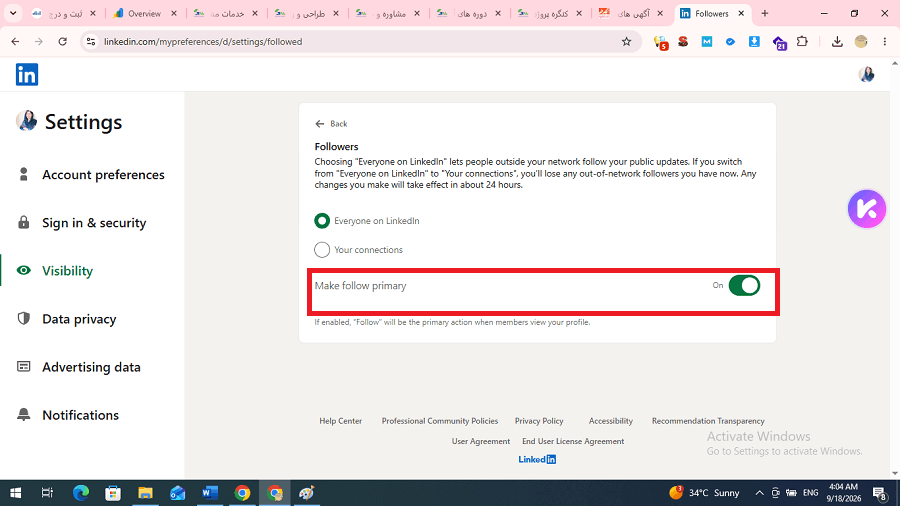The image size is (900, 506).
Task: Expand the tab search dropdown
Action: tap(13, 13)
